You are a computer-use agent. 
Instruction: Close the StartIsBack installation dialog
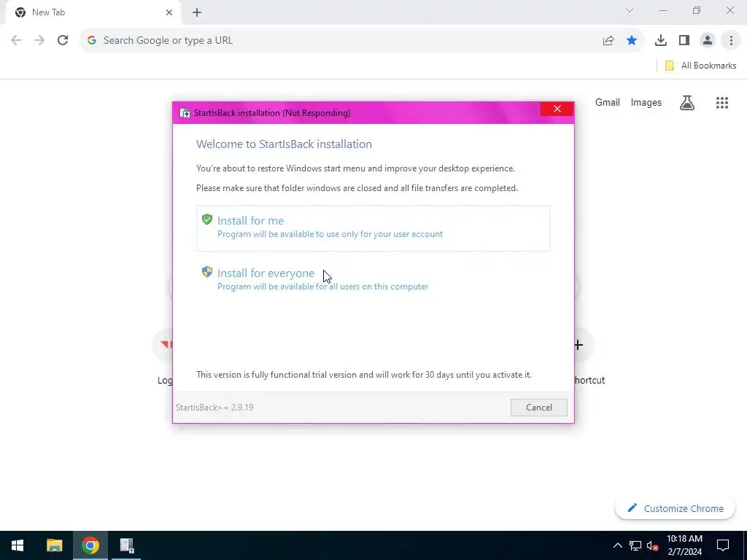557,109
